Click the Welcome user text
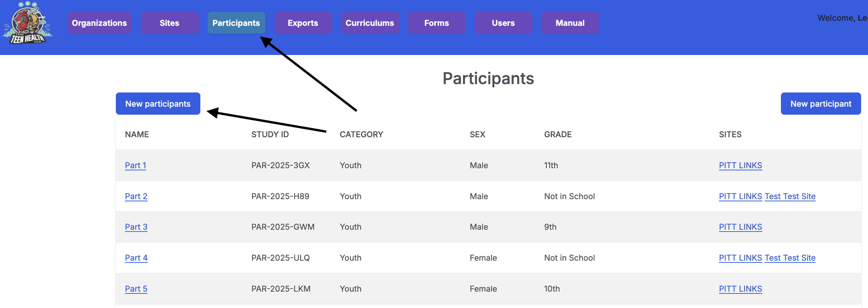 pyautogui.click(x=843, y=18)
